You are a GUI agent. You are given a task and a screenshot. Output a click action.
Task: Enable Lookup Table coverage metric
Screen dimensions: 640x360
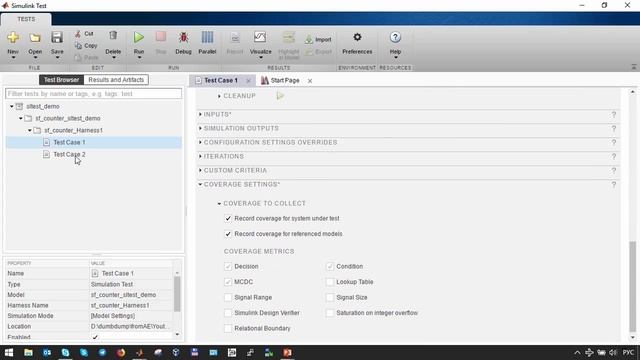330,282
